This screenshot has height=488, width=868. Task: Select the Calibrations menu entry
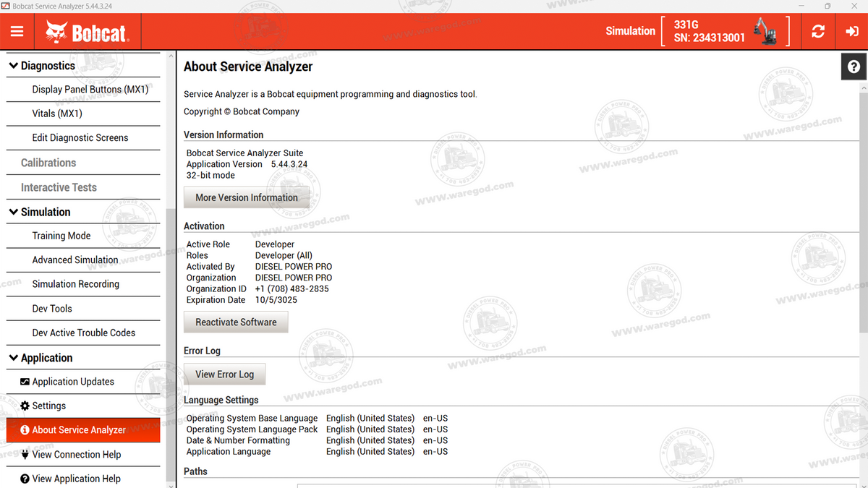(x=83, y=163)
